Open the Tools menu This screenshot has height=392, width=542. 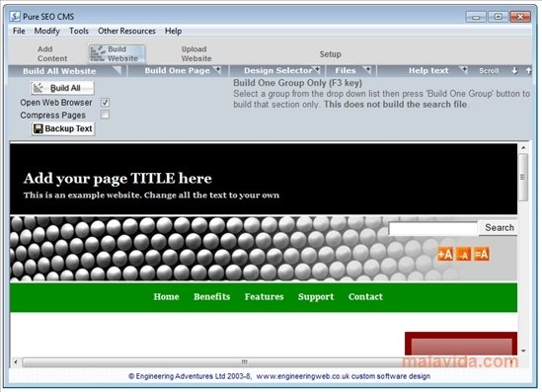(x=79, y=31)
